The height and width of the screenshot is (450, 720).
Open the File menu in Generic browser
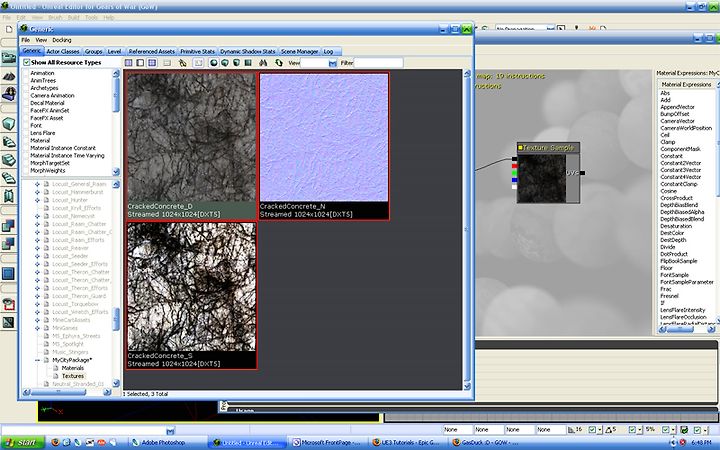pos(26,40)
